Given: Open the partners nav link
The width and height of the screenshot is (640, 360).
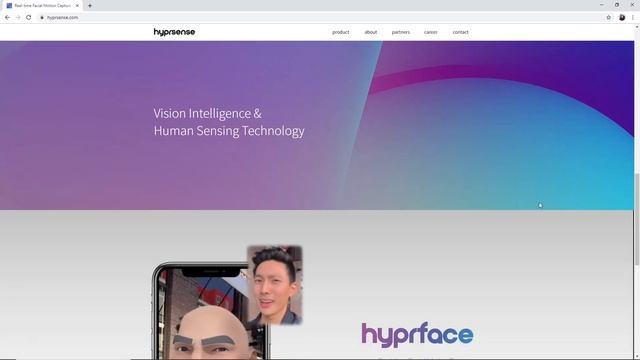Looking at the screenshot, I should coord(401,32).
